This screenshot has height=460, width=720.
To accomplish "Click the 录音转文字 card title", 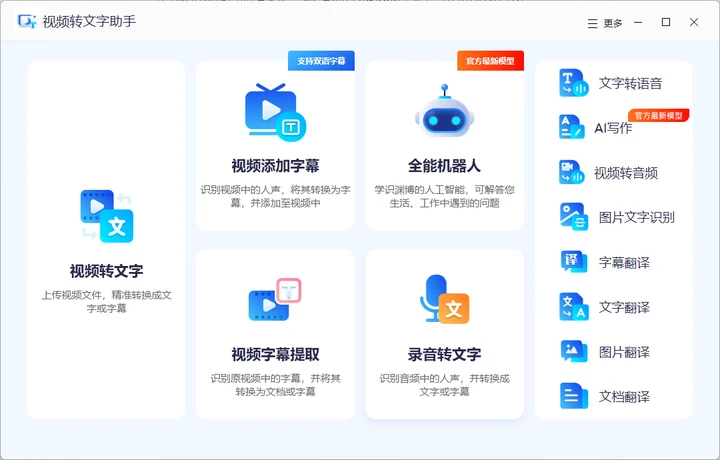I will 444,354.
